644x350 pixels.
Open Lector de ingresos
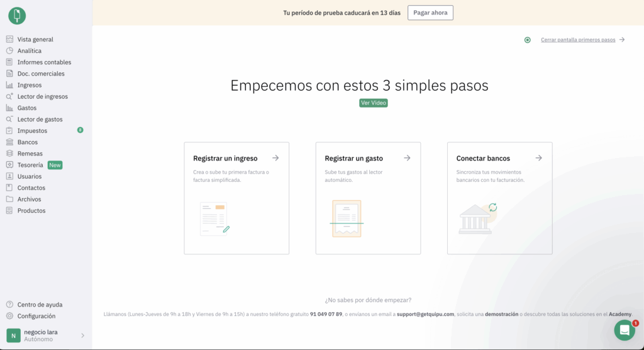click(x=42, y=97)
